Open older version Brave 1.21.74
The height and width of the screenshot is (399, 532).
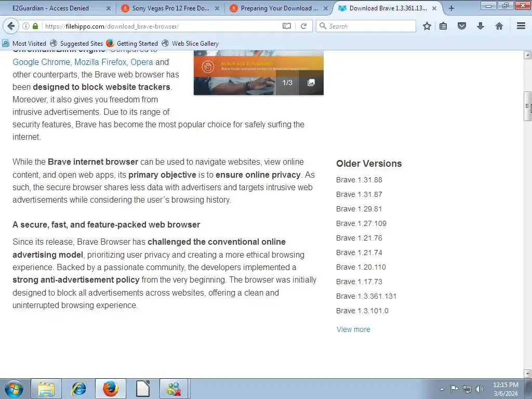tap(359, 253)
